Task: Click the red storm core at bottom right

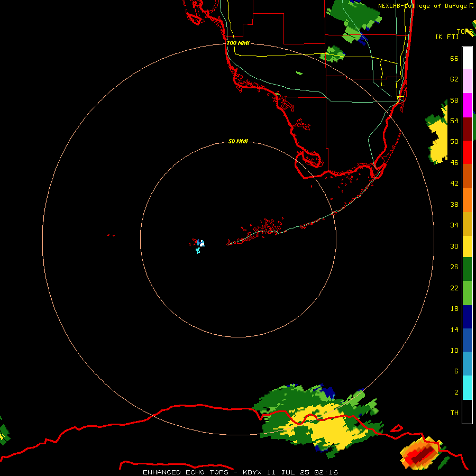Action: (x=422, y=454)
